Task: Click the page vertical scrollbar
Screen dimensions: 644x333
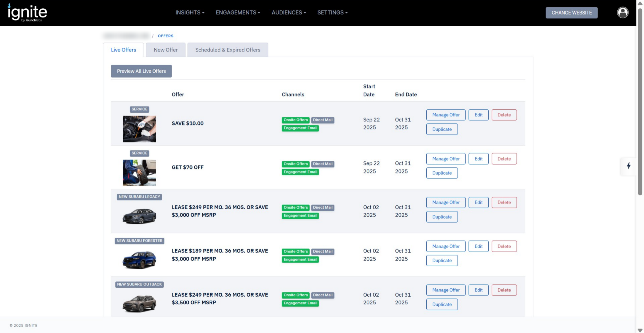Action: [640, 102]
